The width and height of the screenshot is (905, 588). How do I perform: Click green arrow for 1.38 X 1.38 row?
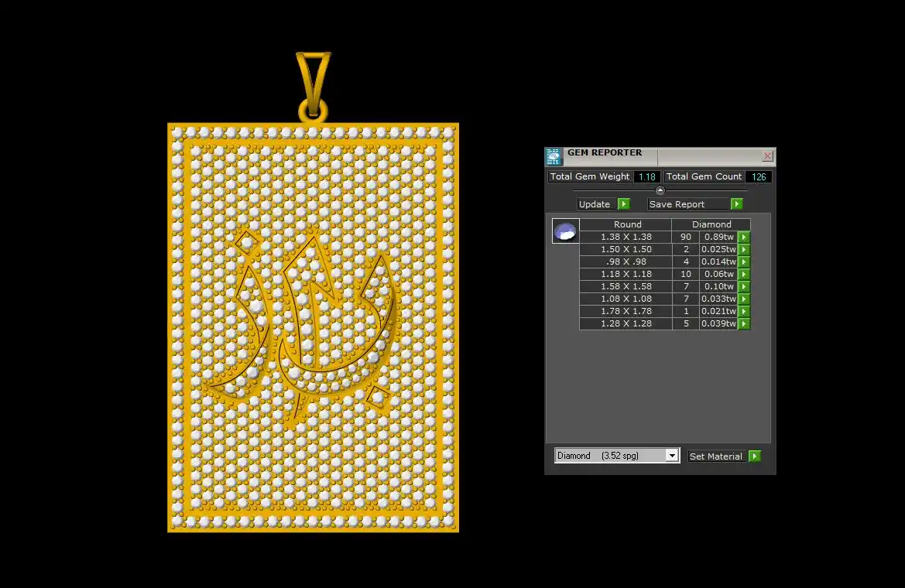(x=744, y=238)
